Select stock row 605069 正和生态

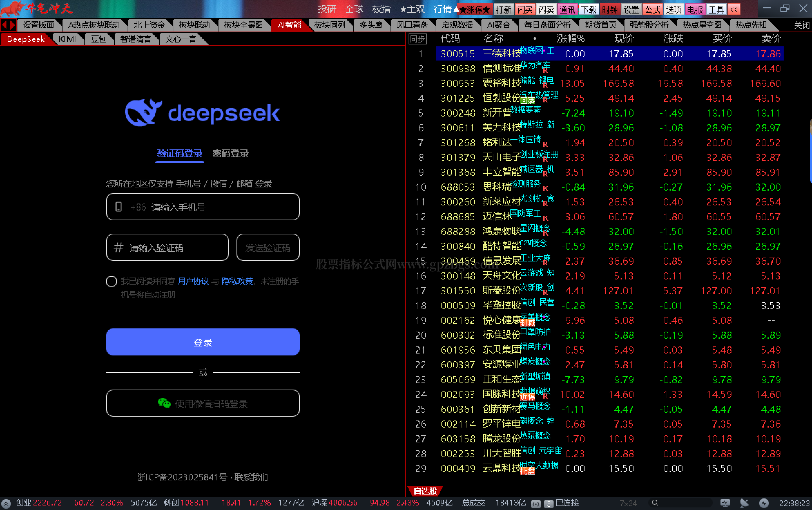tap(595, 380)
